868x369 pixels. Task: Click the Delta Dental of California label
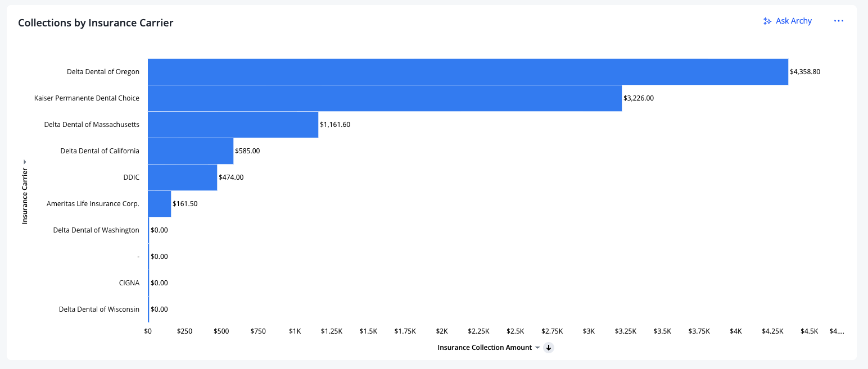click(100, 151)
